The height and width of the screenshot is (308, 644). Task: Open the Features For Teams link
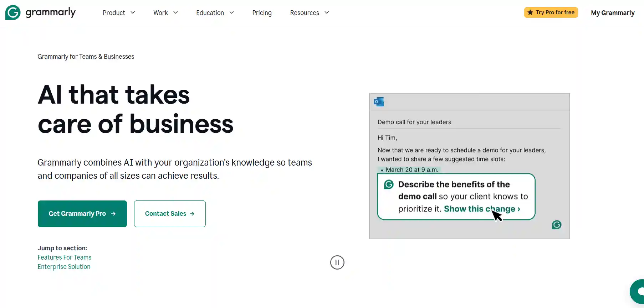point(65,257)
